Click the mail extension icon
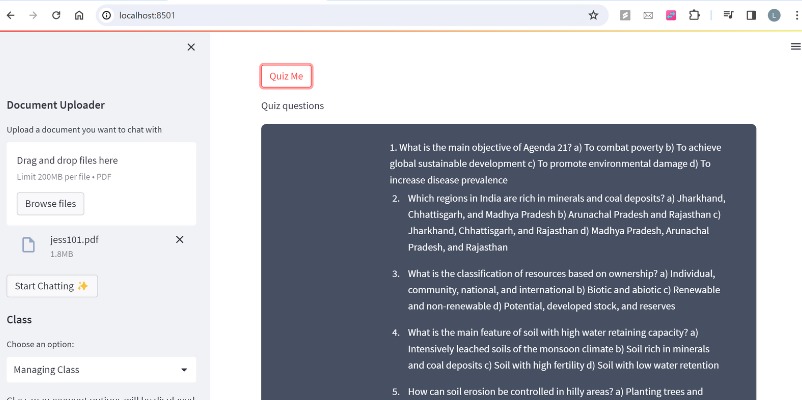 tap(648, 15)
